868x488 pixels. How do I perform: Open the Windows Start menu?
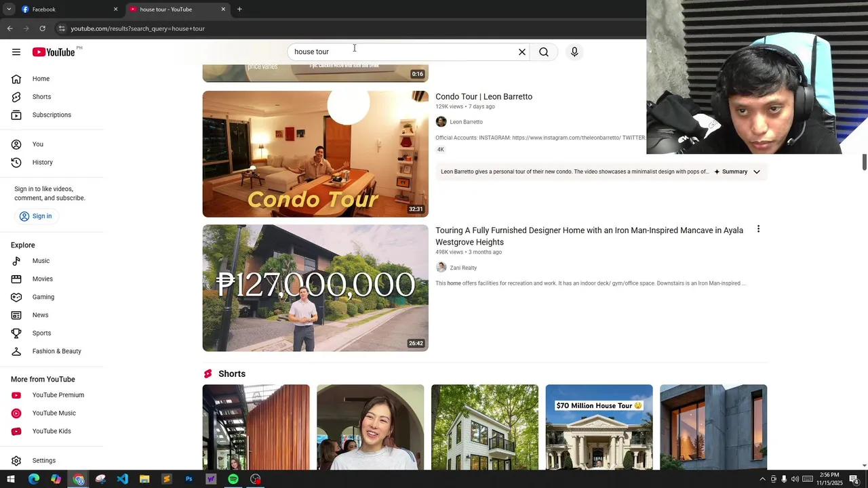pyautogui.click(x=11, y=479)
